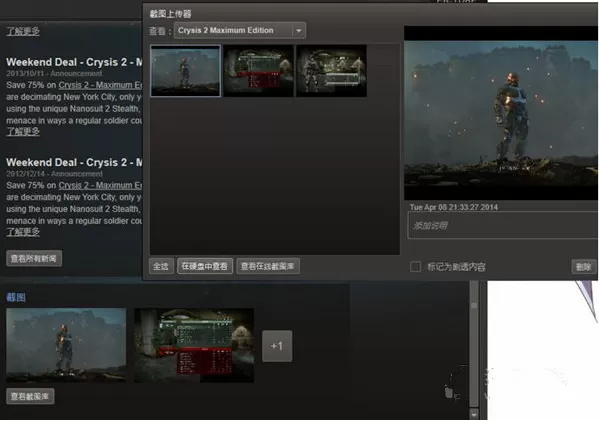Screen dimensions: 599x421
Task: Open the large preview image of soldier
Action: [501, 120]
